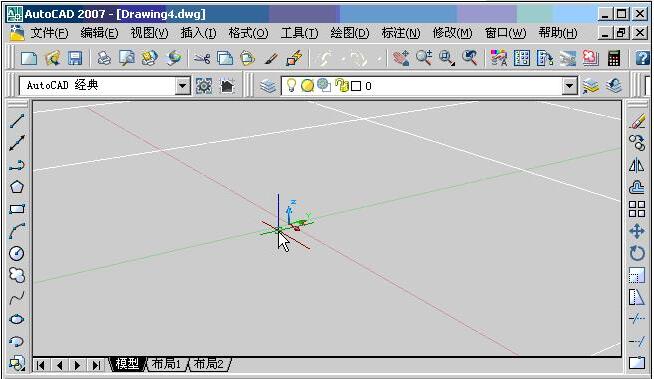Open the calculator from the toolbar
The height and width of the screenshot is (379, 654).
point(614,58)
